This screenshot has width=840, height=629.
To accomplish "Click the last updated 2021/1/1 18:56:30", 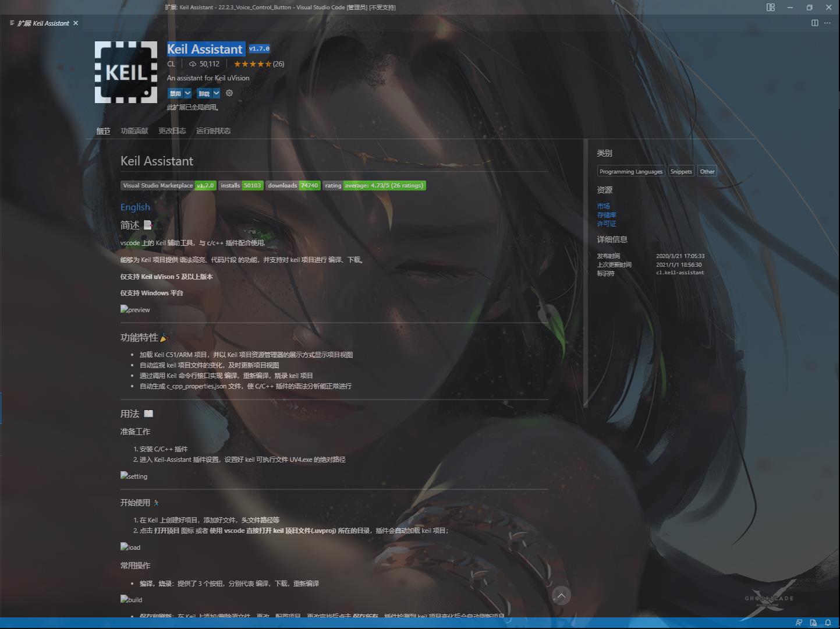I will tap(679, 264).
